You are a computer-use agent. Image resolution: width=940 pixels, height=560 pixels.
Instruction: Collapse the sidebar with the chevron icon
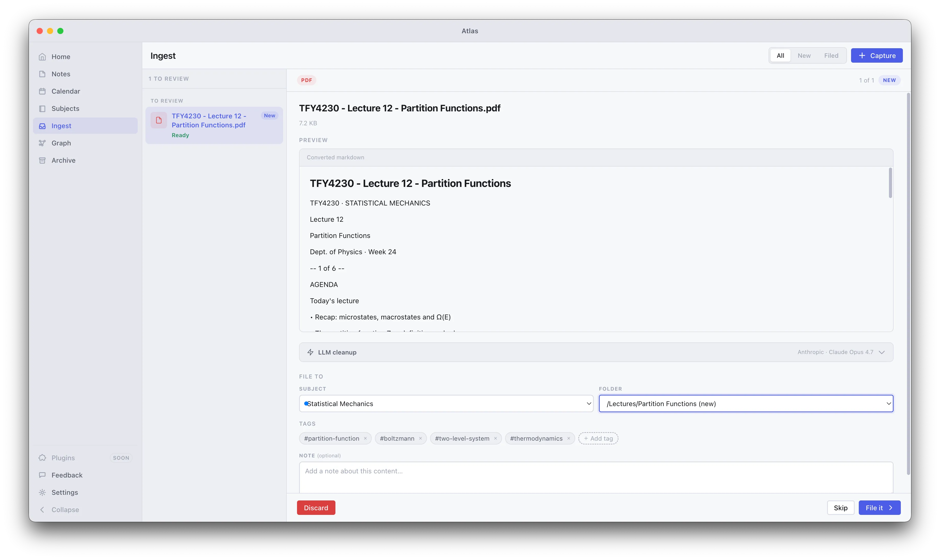click(x=42, y=510)
